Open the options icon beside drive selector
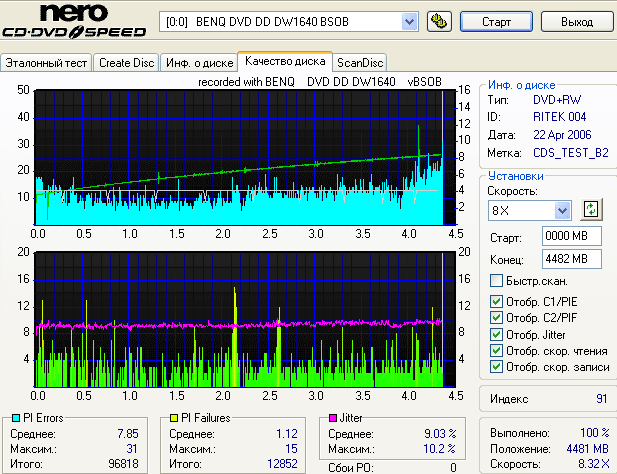 pyautogui.click(x=439, y=21)
